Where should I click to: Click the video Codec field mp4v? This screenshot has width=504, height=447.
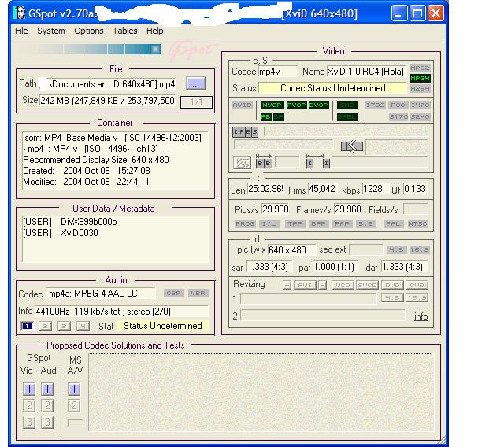click(278, 72)
